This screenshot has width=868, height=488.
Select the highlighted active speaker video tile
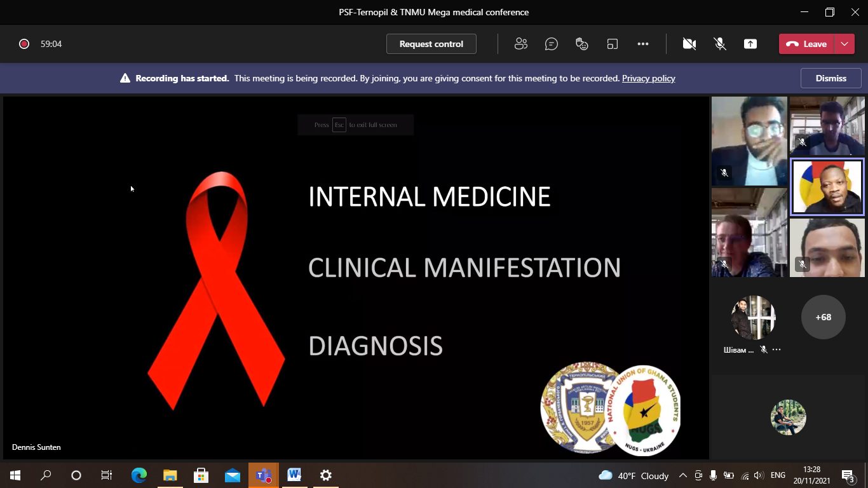coord(827,187)
